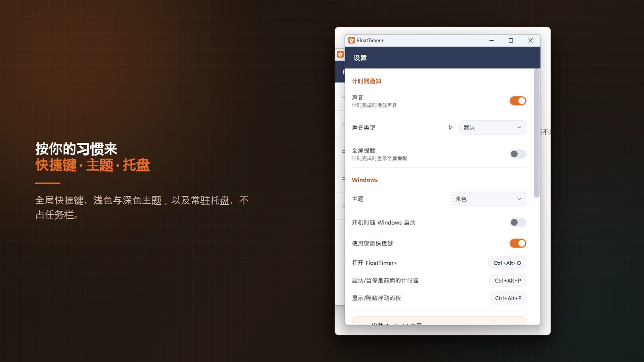Edit the Ctrl+Alt+P shortcut field
Viewport: 644px width, 362px height.
pyautogui.click(x=508, y=281)
